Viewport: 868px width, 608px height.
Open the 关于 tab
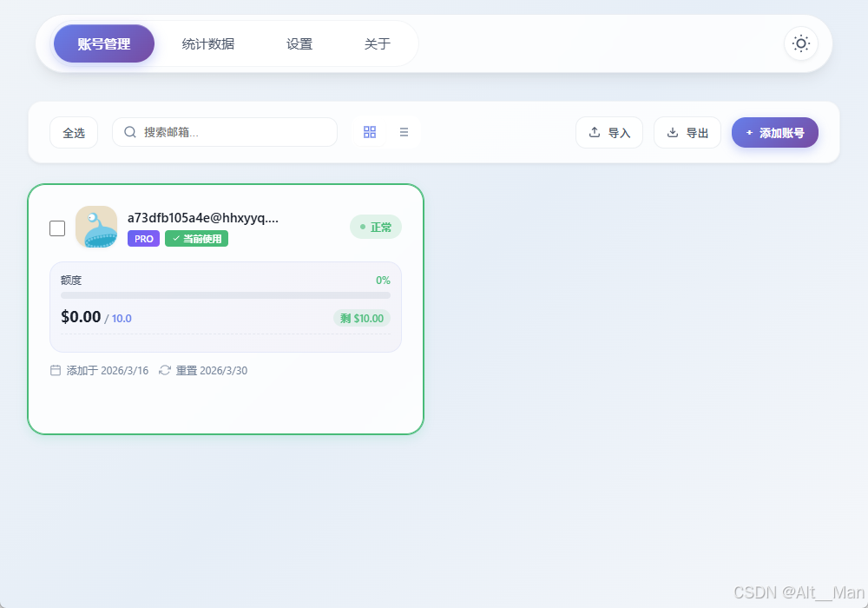pos(377,43)
